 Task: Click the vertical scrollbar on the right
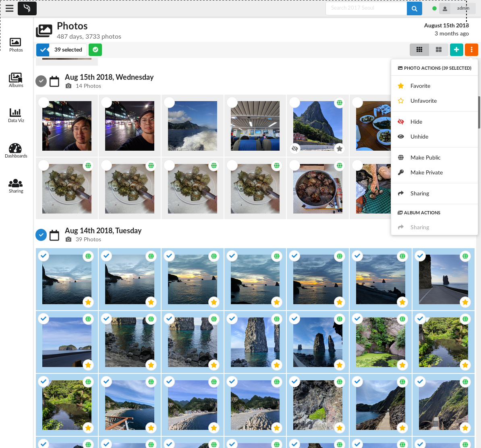pos(479,113)
